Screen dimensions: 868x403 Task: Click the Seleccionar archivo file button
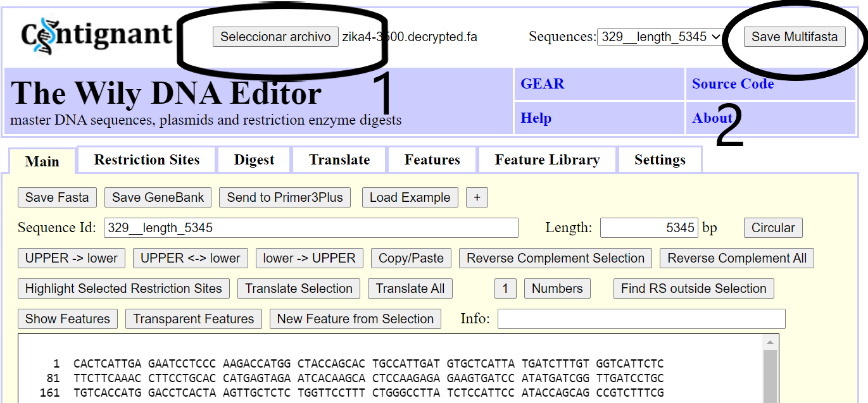click(275, 37)
